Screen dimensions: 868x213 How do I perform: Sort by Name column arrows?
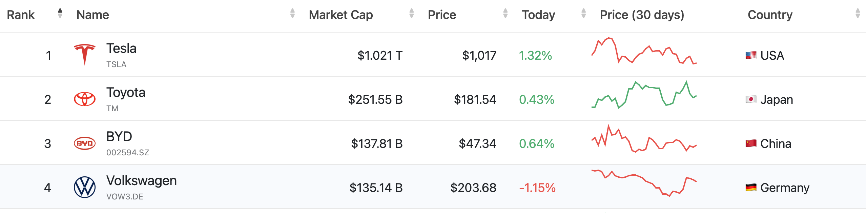pos(292,14)
